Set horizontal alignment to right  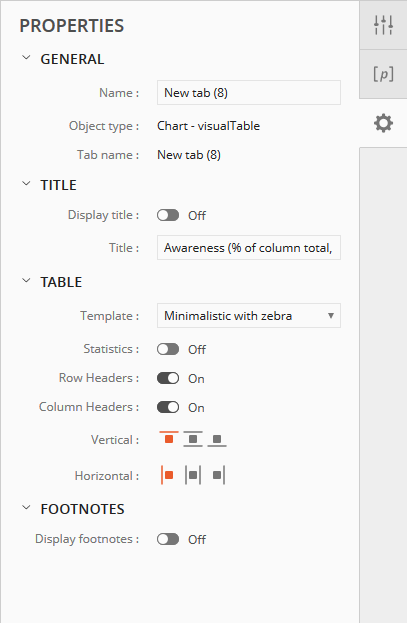219,475
